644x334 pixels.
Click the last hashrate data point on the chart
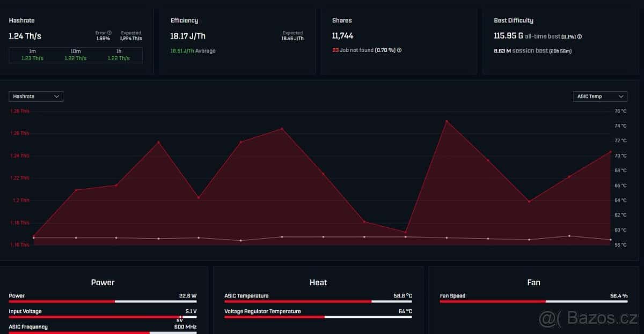610,152
